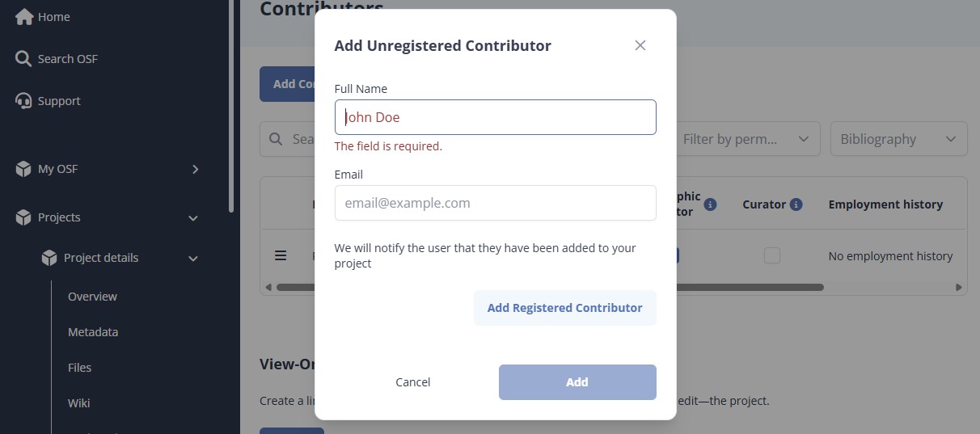Collapse the Projects section chevron

click(193, 217)
